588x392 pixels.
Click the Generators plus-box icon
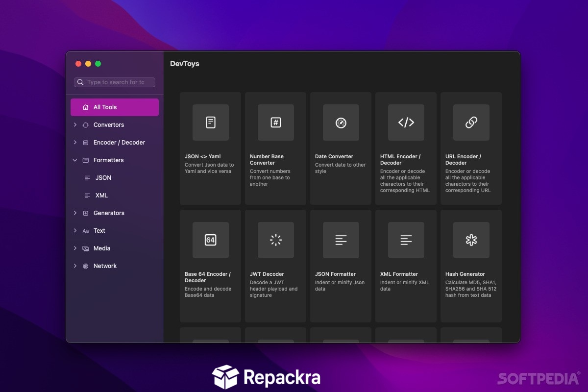[86, 213]
